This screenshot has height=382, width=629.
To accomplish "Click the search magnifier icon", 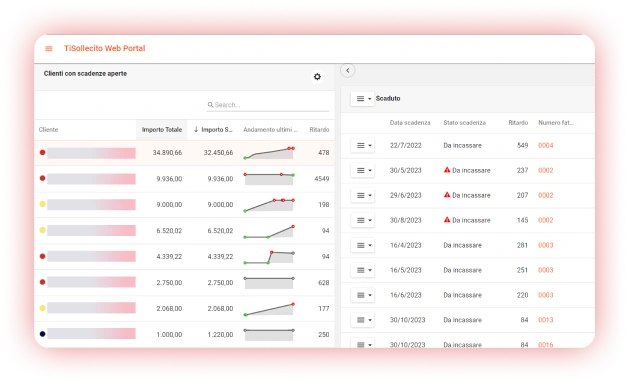I will (210, 105).
